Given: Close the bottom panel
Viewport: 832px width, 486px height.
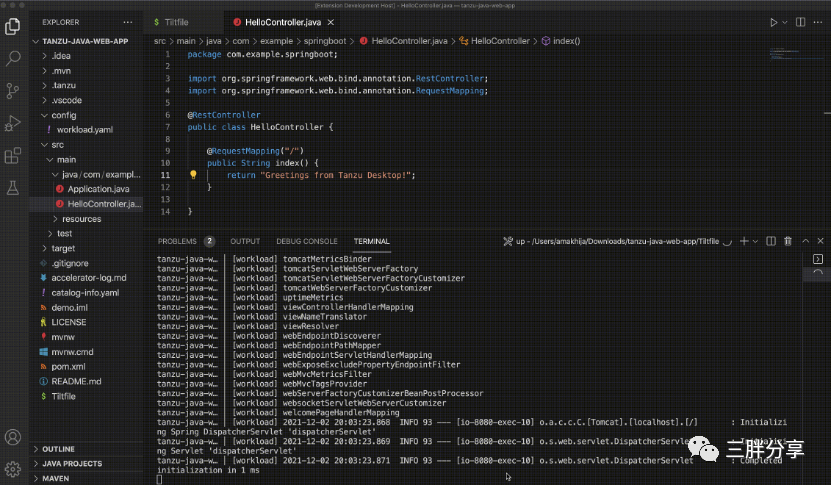Looking at the screenshot, I should tap(820, 241).
